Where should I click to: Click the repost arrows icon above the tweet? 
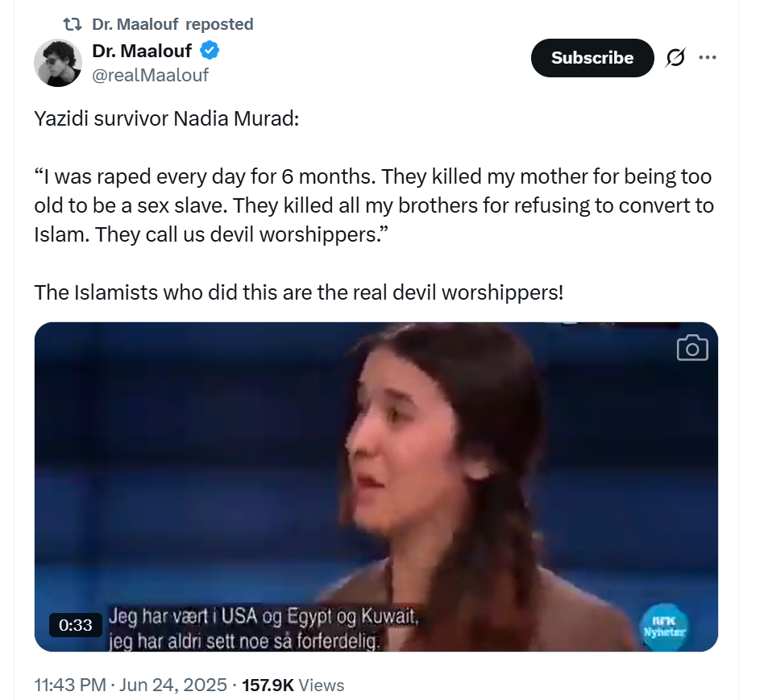73,24
